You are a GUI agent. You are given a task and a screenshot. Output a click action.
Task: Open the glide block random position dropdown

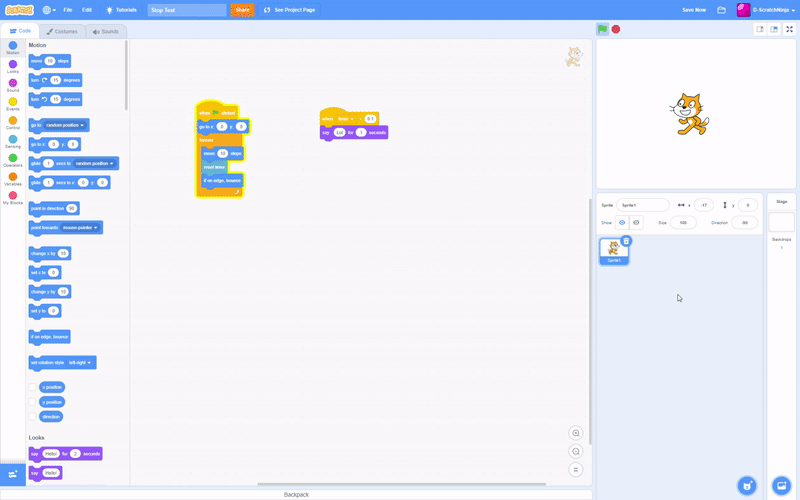coord(94,163)
